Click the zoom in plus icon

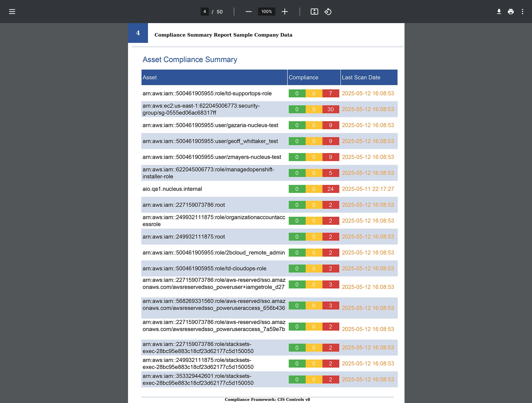(285, 12)
